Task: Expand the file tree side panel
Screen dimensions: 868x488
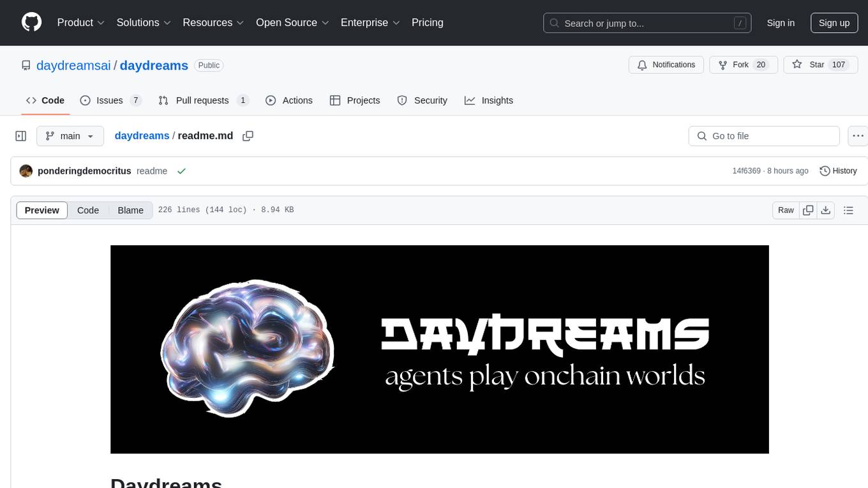Action: [21, 136]
